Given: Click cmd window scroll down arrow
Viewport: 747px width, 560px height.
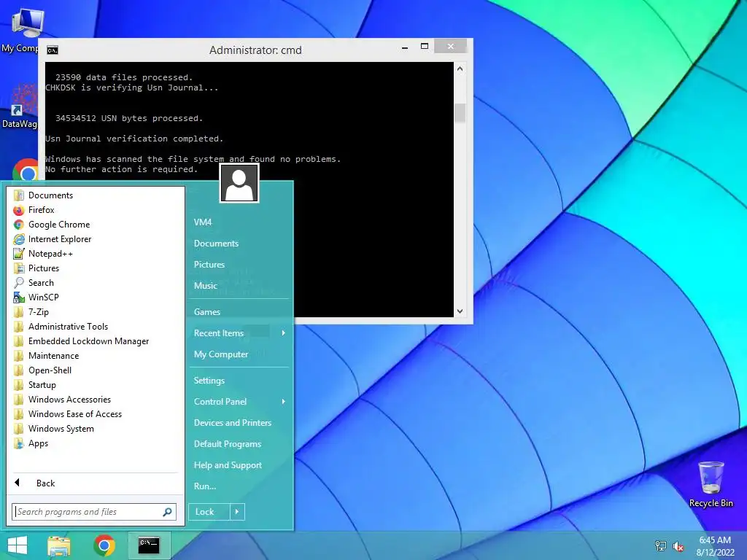Looking at the screenshot, I should (460, 311).
